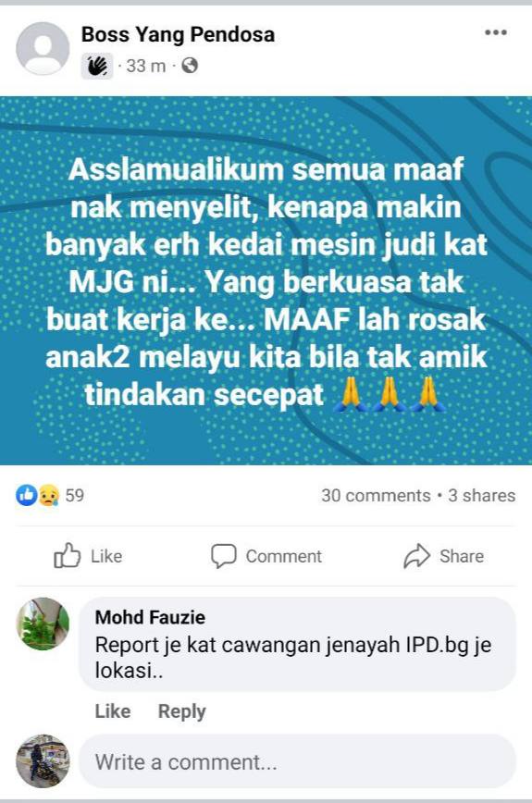This screenshot has width=532, height=803.
Task: View the 3 shares list
Action: tap(482, 496)
